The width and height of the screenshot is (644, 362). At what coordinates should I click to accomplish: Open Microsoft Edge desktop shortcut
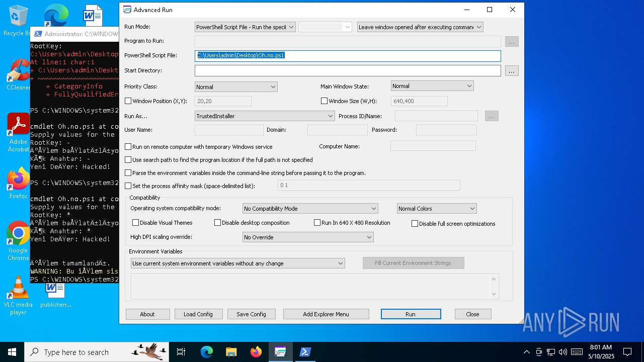[56, 15]
